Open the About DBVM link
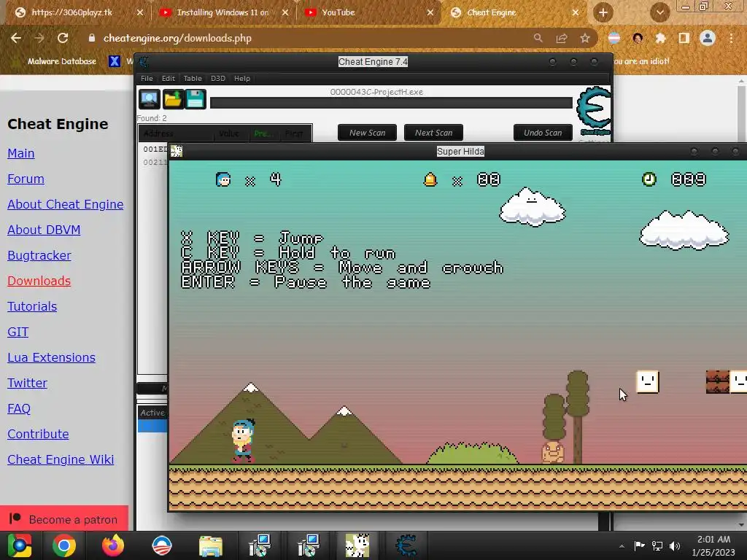The width and height of the screenshot is (747, 560). click(44, 230)
